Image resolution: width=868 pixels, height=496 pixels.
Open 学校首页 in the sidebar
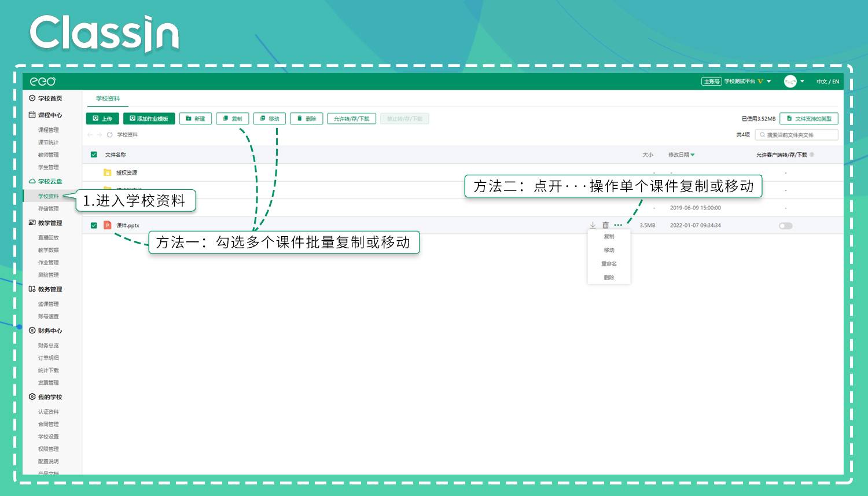pyautogui.click(x=46, y=98)
